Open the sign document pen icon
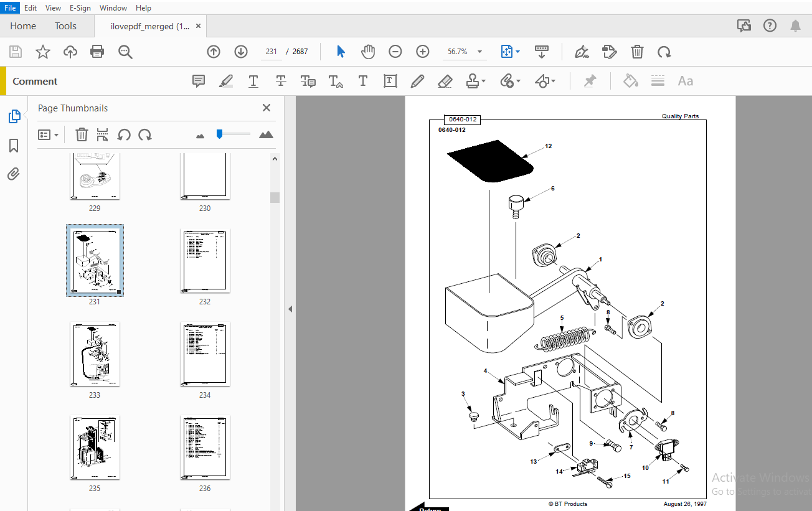Image resolution: width=812 pixels, height=511 pixels. click(582, 52)
